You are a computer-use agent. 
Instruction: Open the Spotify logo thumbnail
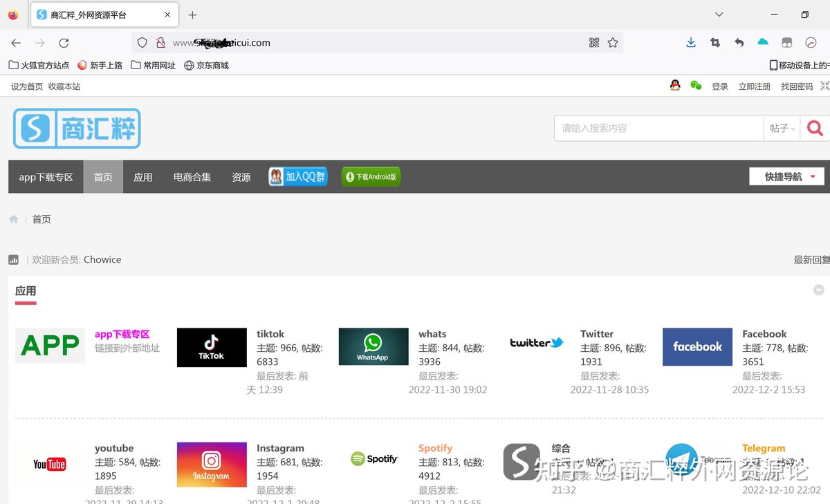(374, 458)
